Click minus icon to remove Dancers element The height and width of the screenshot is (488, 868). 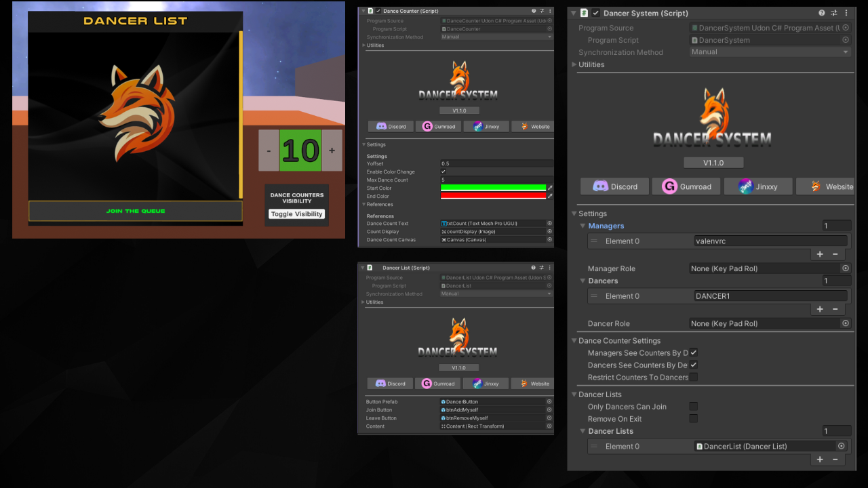click(x=835, y=309)
